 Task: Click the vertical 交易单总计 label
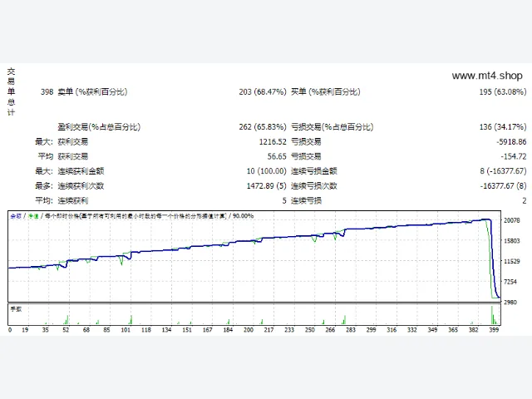tap(11, 91)
